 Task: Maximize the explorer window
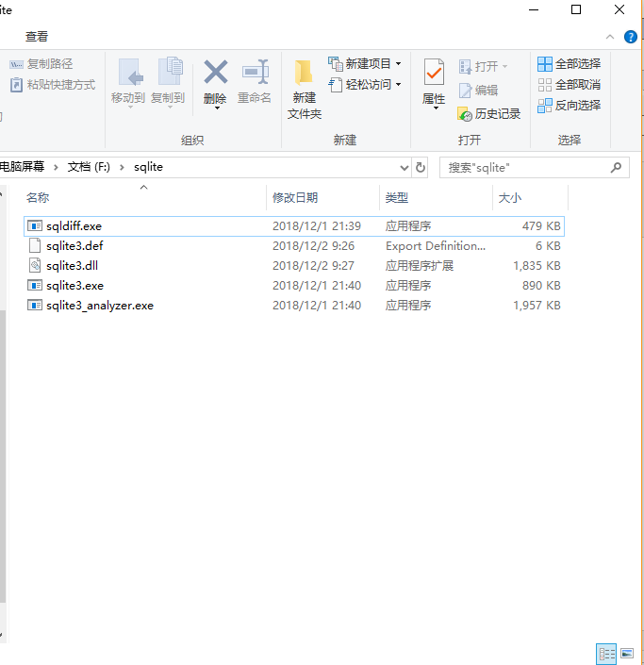pos(576,9)
